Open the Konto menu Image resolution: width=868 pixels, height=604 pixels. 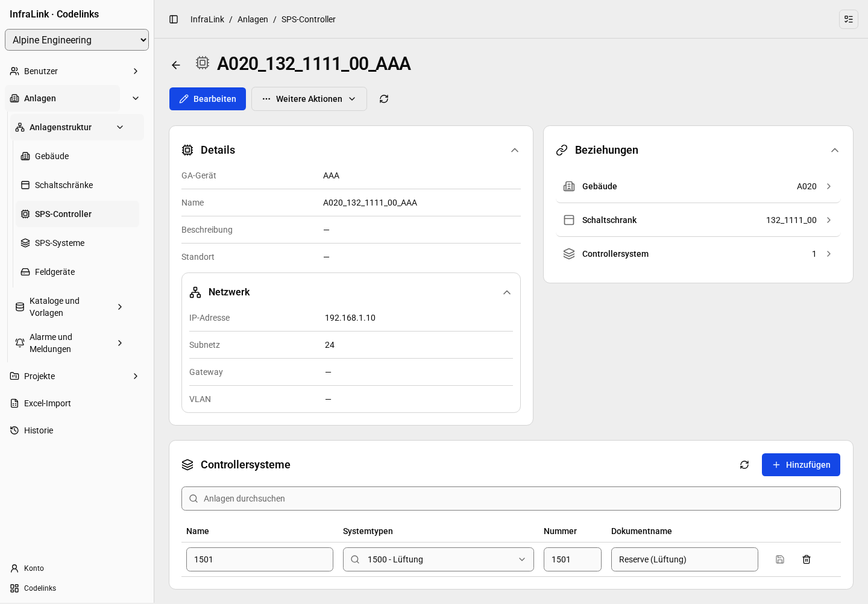point(77,568)
